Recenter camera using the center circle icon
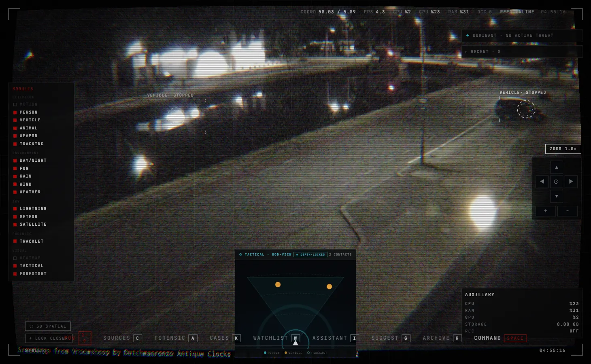This screenshot has height=364, width=591. click(557, 182)
